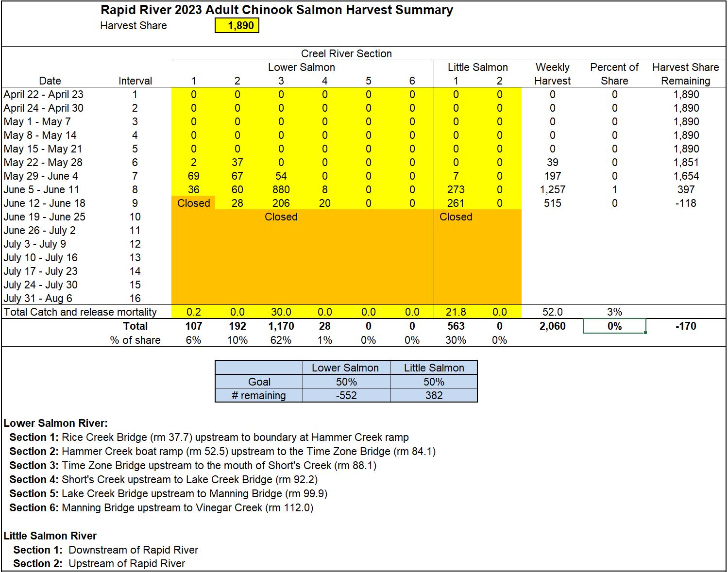Click the Closed label in the Lower Salmon orange block
The height and width of the screenshot is (572, 728).
281,217
